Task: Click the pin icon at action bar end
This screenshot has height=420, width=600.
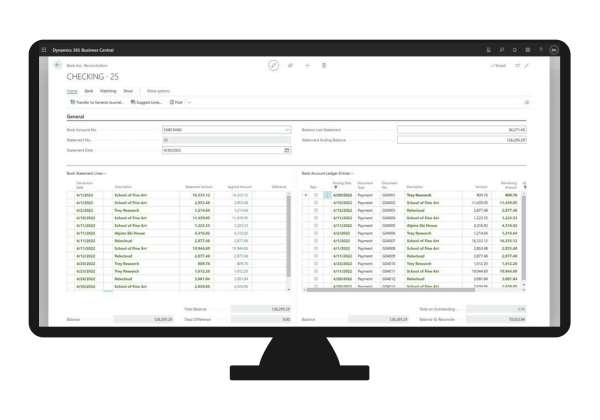Action: pos(527,102)
